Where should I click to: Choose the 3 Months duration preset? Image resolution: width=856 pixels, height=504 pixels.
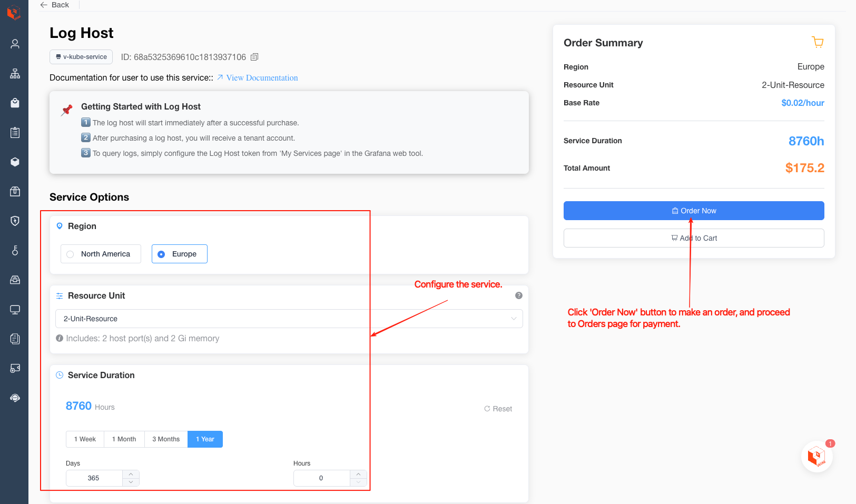coord(166,439)
